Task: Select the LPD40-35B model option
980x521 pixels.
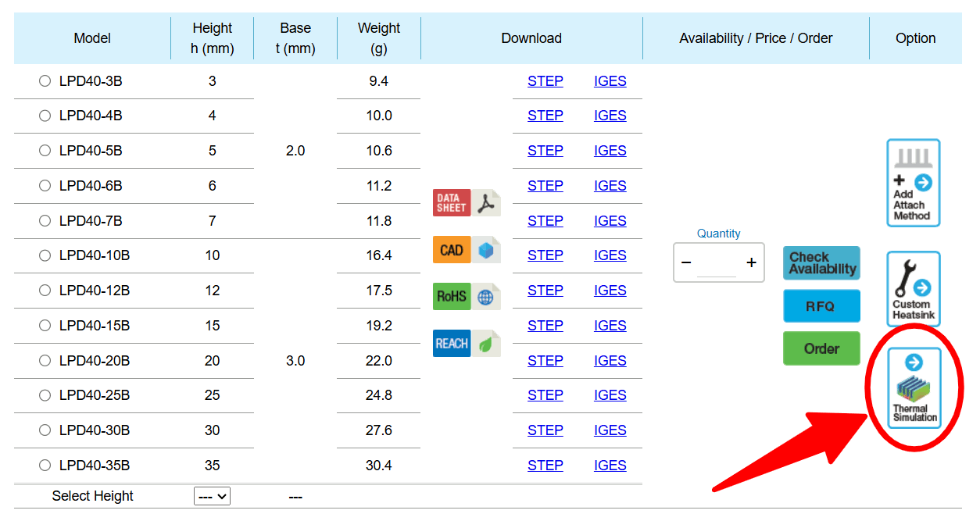Action: tap(45, 466)
